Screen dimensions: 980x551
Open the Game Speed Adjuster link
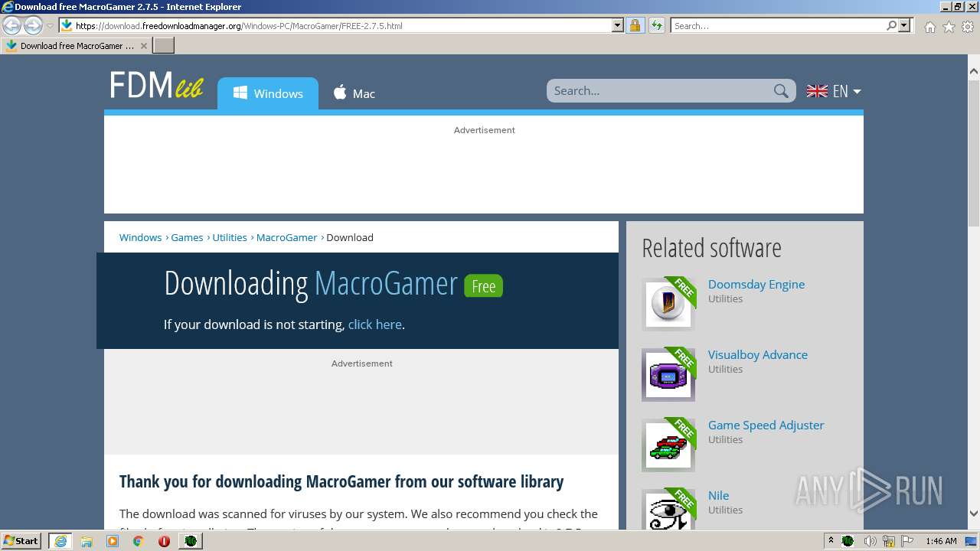click(x=766, y=425)
